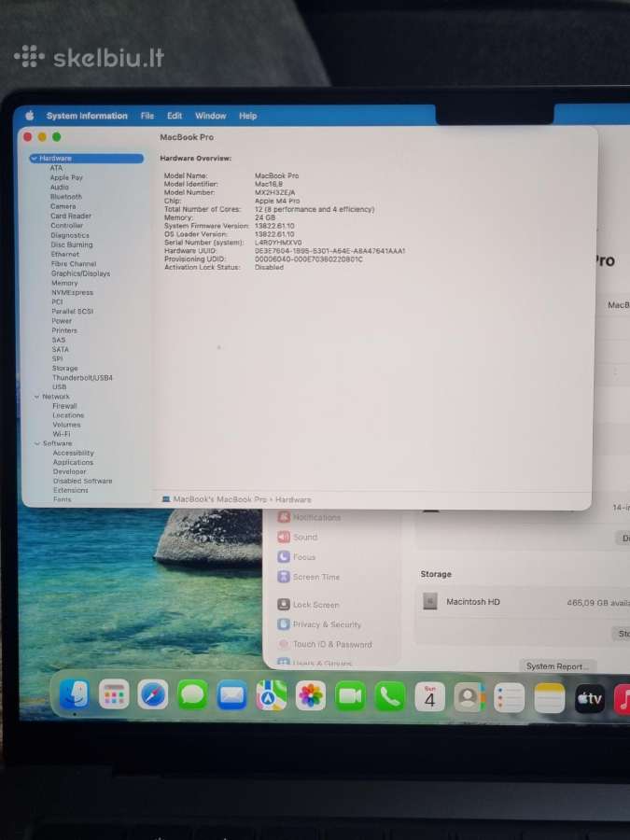Open Messages from the Dock

coord(192,694)
